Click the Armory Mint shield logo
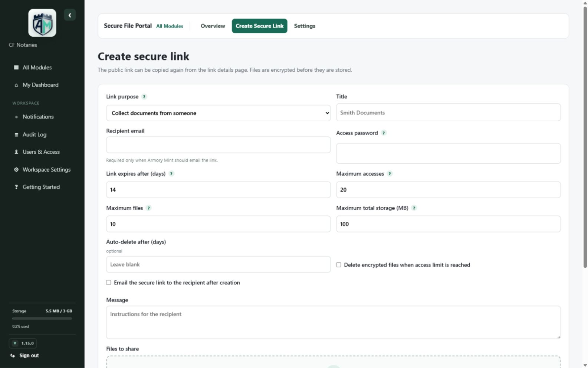 [x=42, y=23]
